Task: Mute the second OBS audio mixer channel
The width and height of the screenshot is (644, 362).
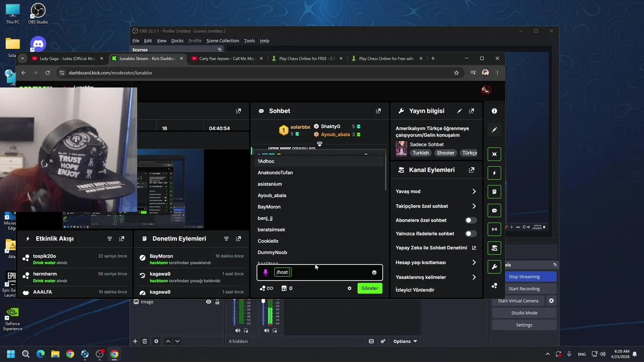Action: tap(266, 331)
